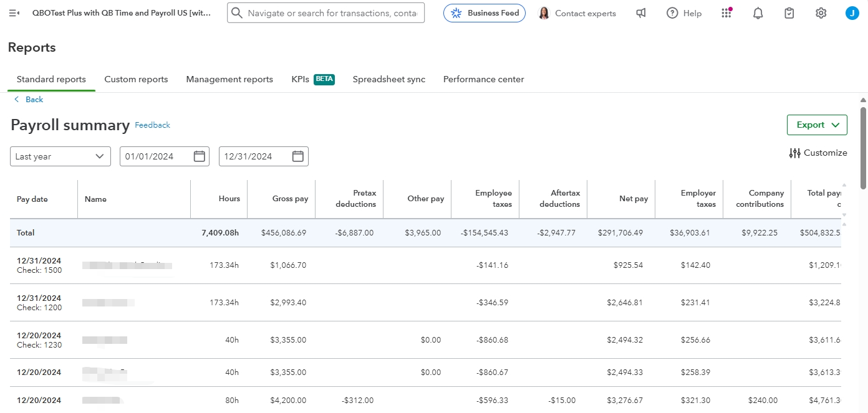Open the apps grid icon

726,13
